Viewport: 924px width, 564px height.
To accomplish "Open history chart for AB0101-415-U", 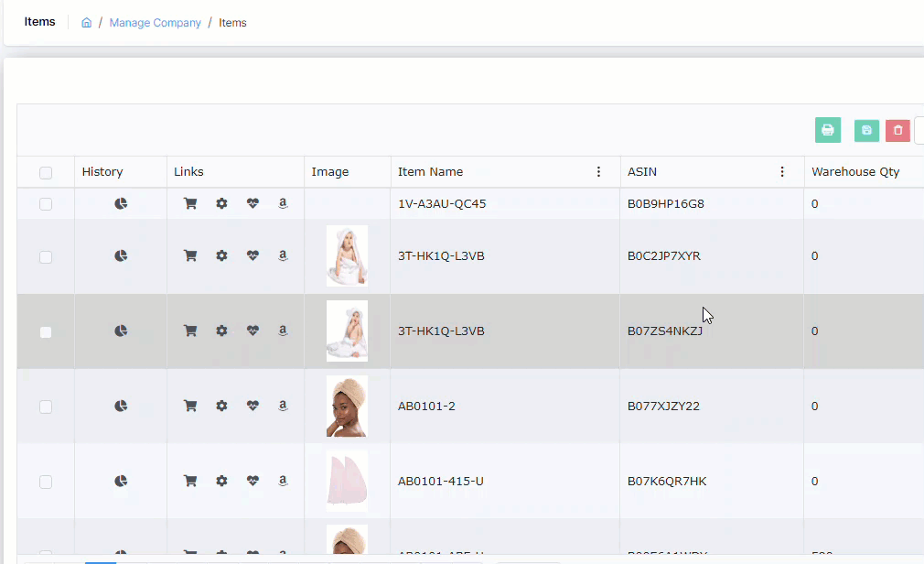I will tap(121, 481).
